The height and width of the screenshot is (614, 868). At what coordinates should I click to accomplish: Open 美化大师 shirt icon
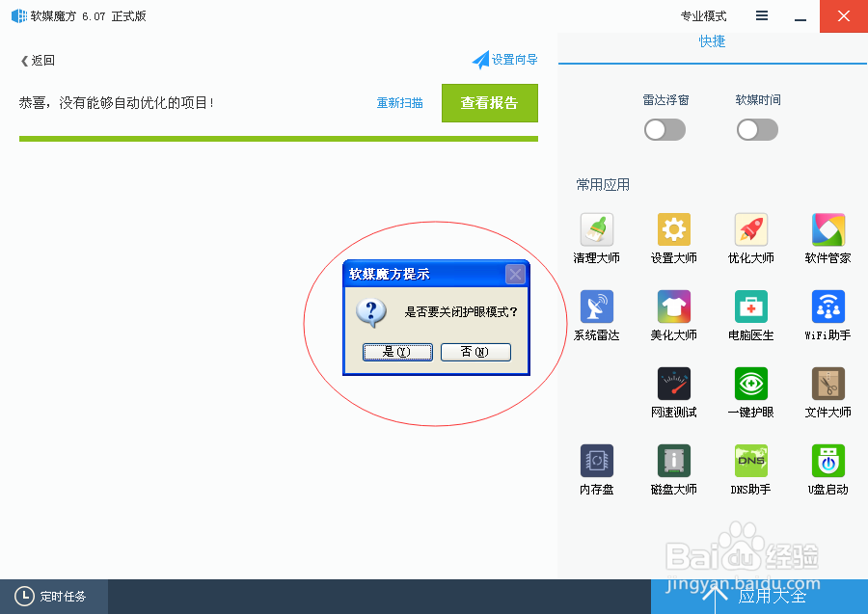674,307
